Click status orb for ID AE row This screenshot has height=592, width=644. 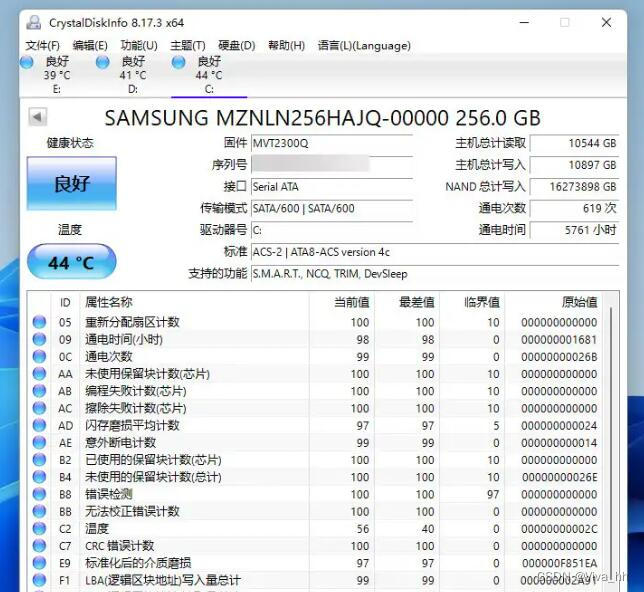pyautogui.click(x=39, y=442)
